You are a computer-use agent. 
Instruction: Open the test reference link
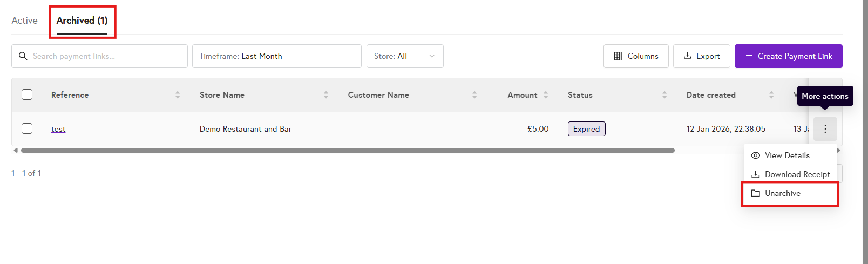tap(58, 129)
